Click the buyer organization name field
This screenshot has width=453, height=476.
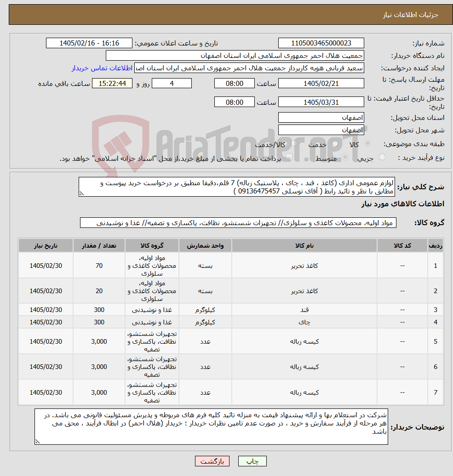235,56
